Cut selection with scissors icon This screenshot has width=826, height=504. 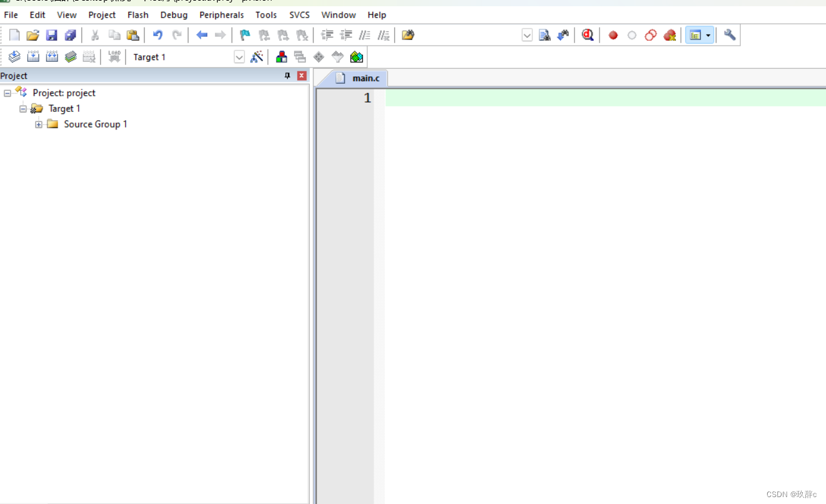pos(95,35)
